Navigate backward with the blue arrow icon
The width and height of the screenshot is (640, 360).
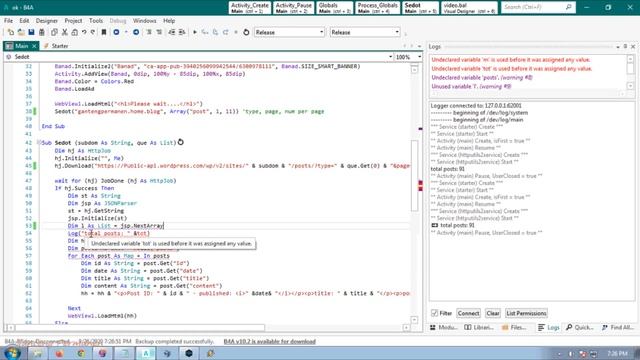click(116, 32)
